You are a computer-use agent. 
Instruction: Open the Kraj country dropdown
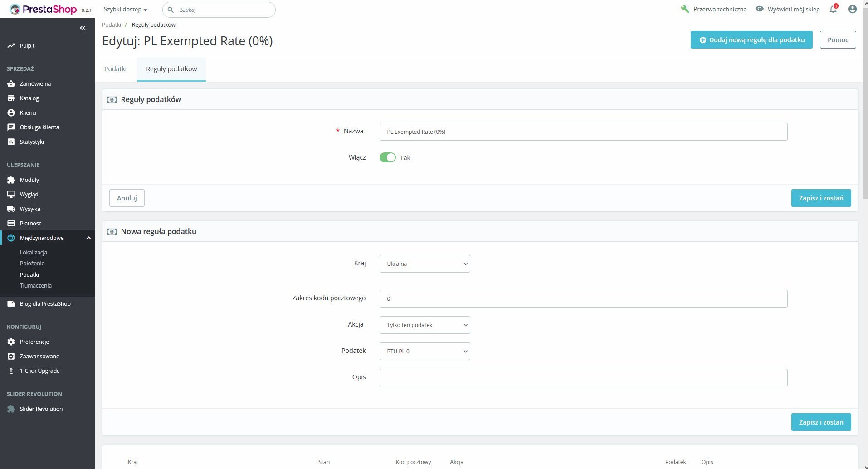pyautogui.click(x=424, y=264)
